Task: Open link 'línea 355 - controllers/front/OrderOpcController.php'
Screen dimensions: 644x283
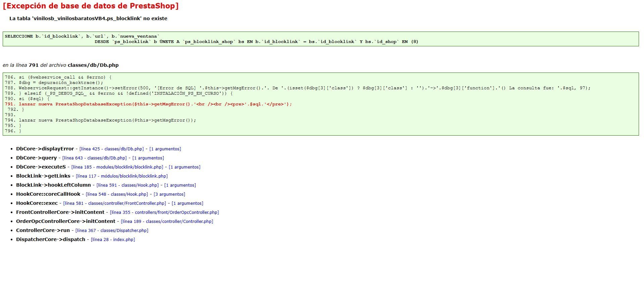Action: point(164,213)
